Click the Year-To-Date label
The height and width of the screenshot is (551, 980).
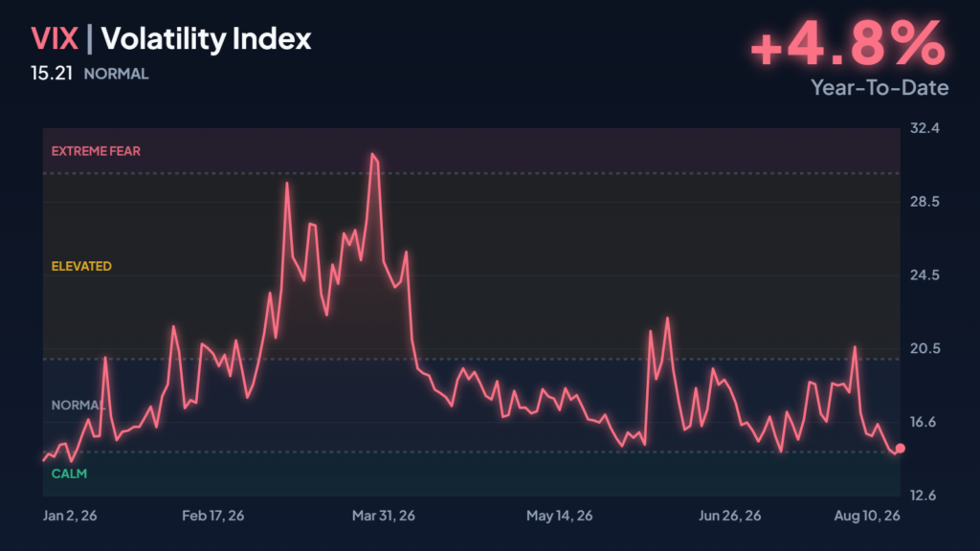[x=880, y=87]
